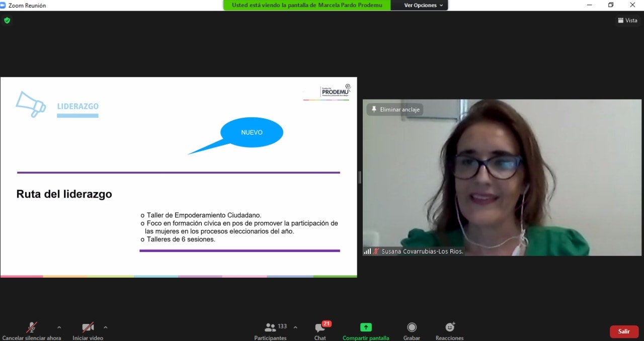Click the Zoom app icon in title bar
Image resolution: width=644 pixels, height=341 pixels.
pyautogui.click(x=3, y=5)
